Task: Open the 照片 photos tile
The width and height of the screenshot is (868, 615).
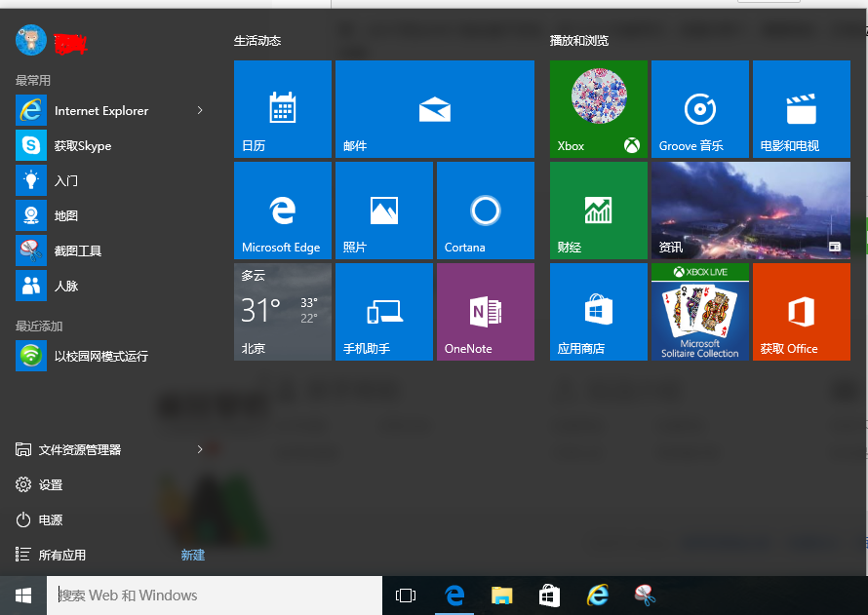Action: [383, 211]
